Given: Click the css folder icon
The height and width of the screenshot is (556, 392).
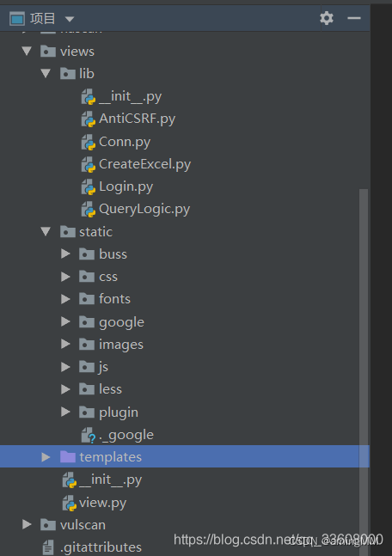Looking at the screenshot, I should coord(87,277).
